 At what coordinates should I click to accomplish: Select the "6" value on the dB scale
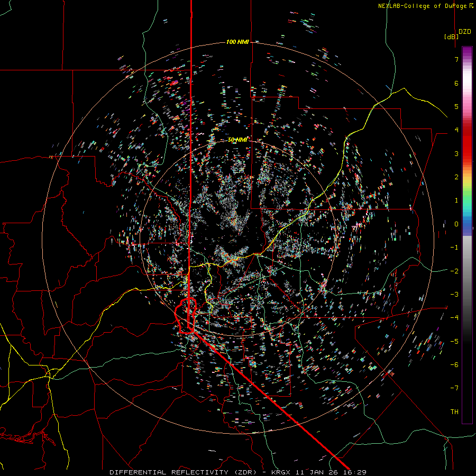[x=456, y=83]
